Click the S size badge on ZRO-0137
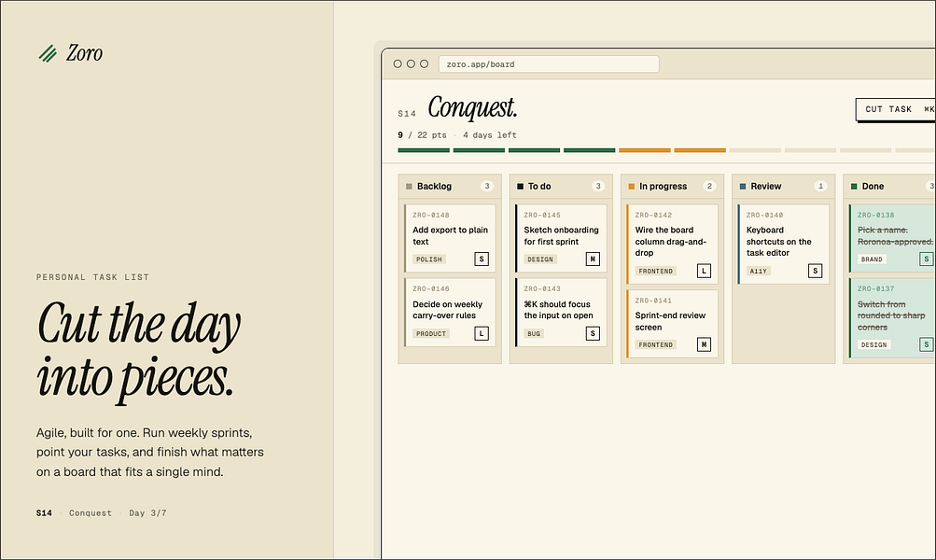 (927, 344)
